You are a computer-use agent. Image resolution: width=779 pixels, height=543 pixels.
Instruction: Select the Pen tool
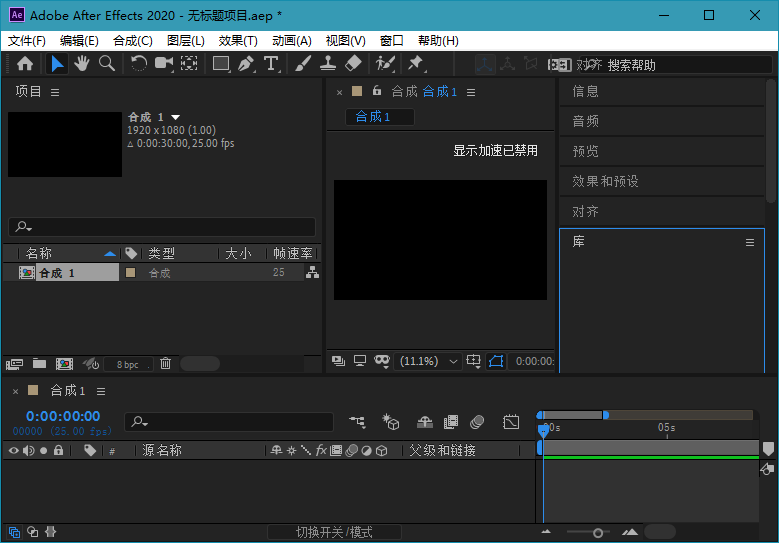(246, 64)
